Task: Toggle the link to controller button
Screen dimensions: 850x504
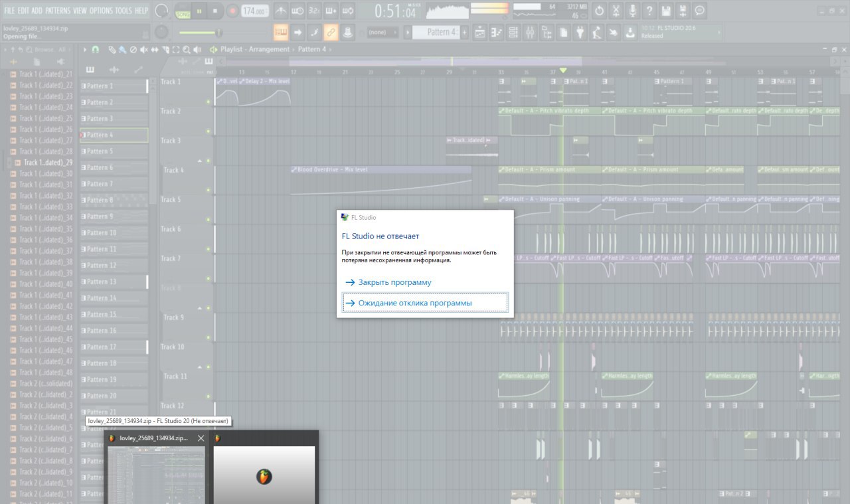Action: pos(331,32)
